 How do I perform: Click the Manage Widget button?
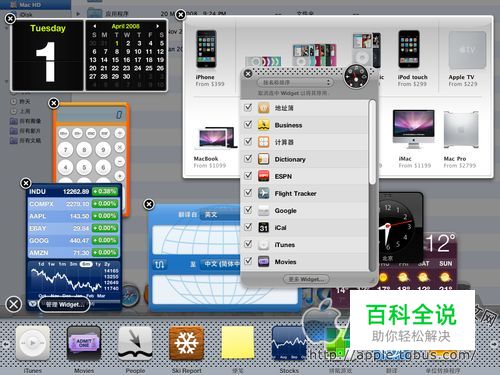(64, 305)
